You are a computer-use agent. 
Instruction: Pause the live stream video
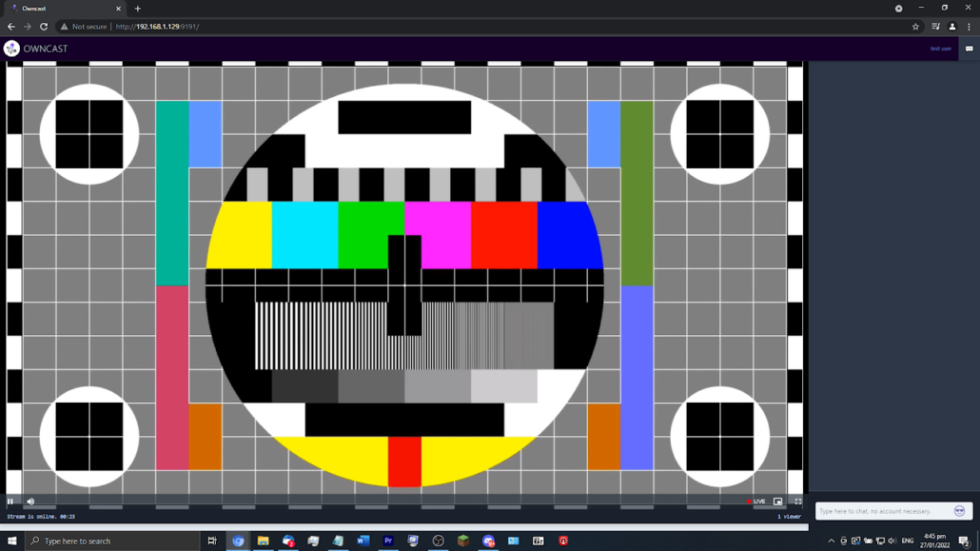(10, 502)
